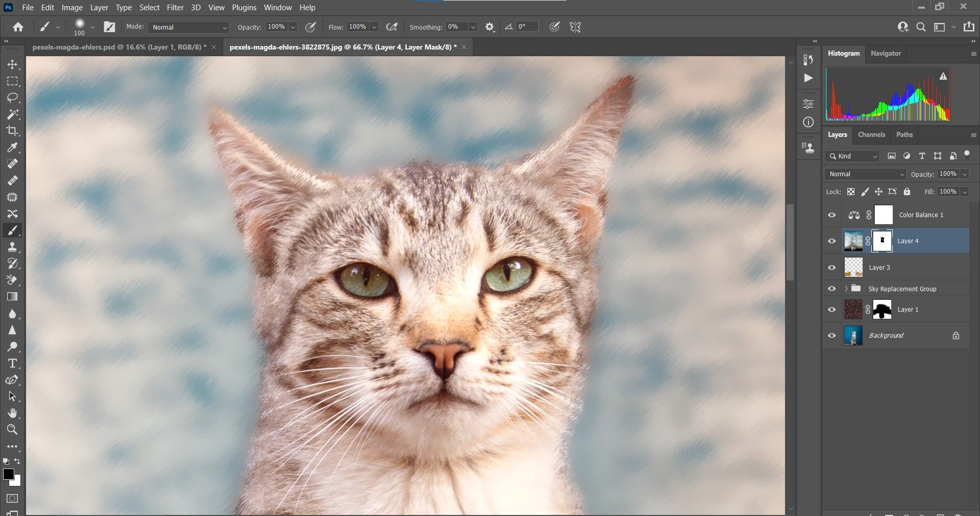The height and width of the screenshot is (516, 980).
Task: Click the Gradient tool
Action: (x=12, y=297)
